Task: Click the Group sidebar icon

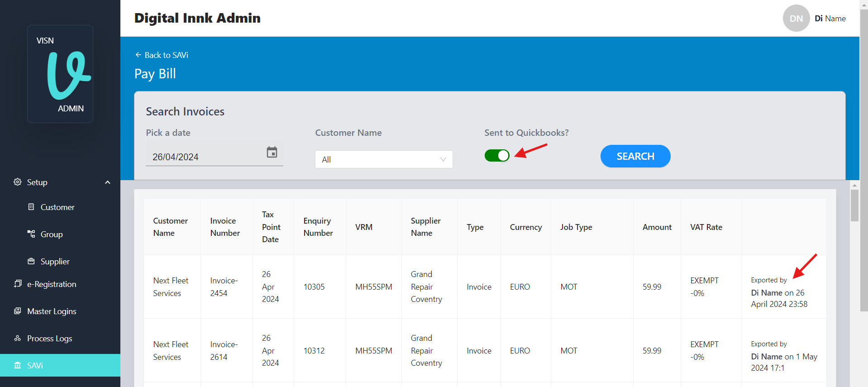Action: 31,234
